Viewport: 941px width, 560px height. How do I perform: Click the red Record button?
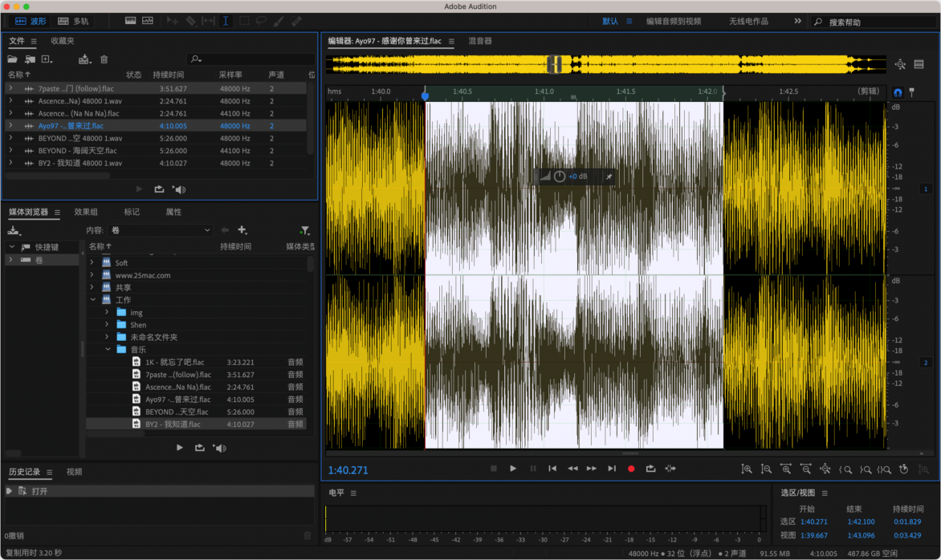click(631, 469)
